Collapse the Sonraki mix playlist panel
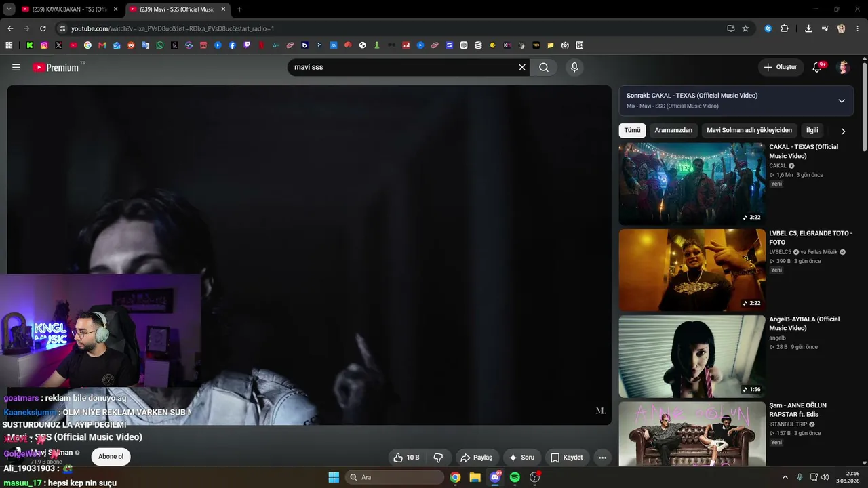Screen dimensions: 868x488 pyautogui.click(x=842, y=101)
